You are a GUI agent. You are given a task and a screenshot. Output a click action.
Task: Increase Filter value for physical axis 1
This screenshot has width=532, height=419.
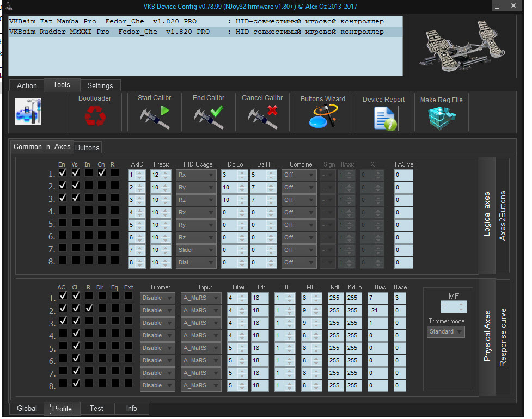point(242,295)
